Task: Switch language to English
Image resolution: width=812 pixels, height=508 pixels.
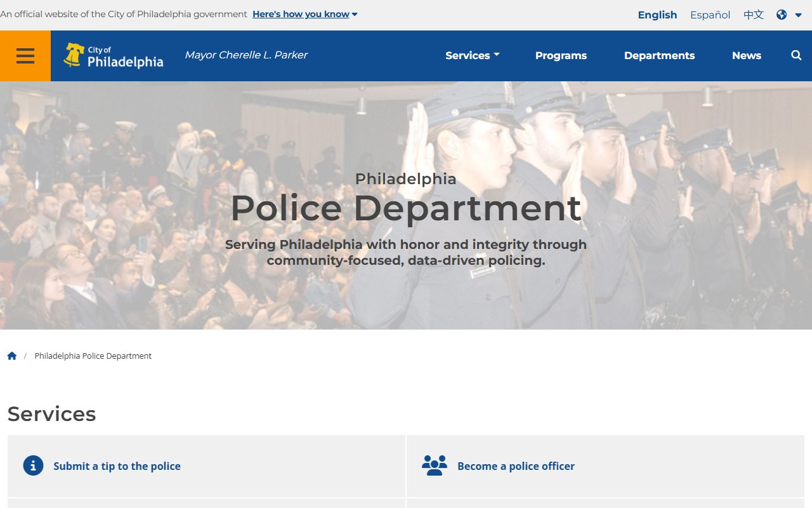Action: [657, 15]
